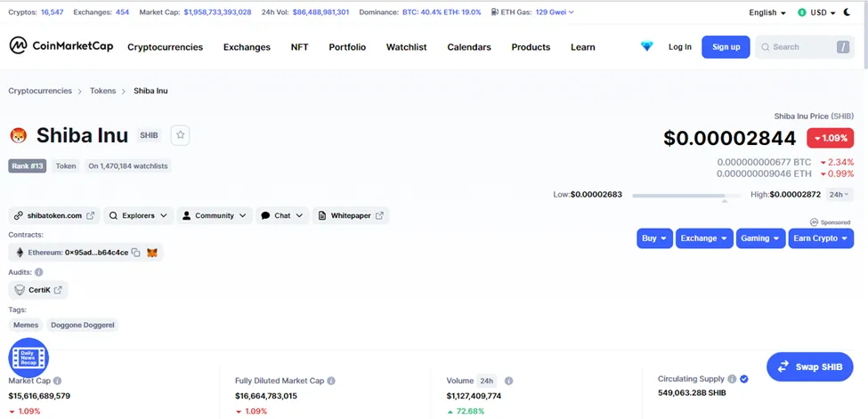Change the 24h low/high range dropdown
The width and height of the screenshot is (868, 419).
[x=840, y=194]
